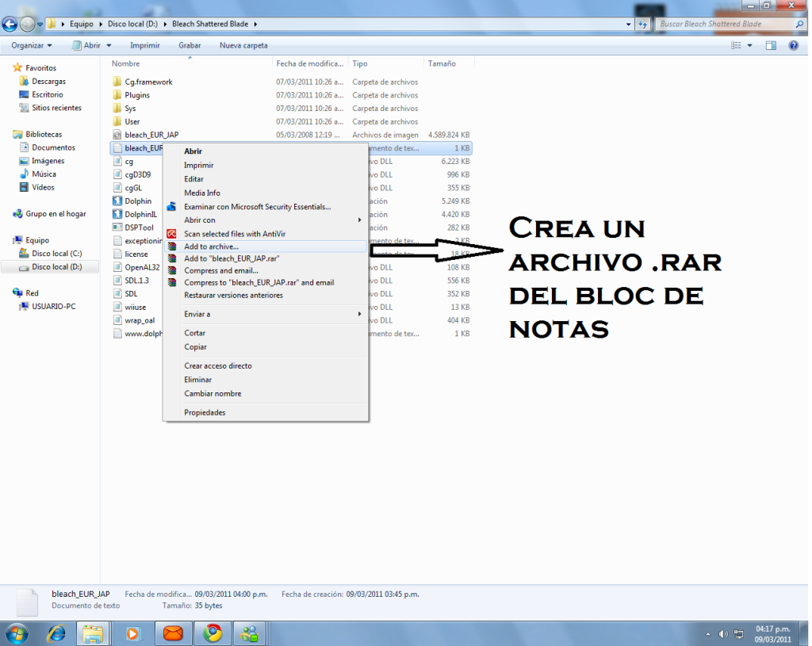Open Descargas in the sidebar
Viewport: 812px width, 646px height.
click(48, 82)
